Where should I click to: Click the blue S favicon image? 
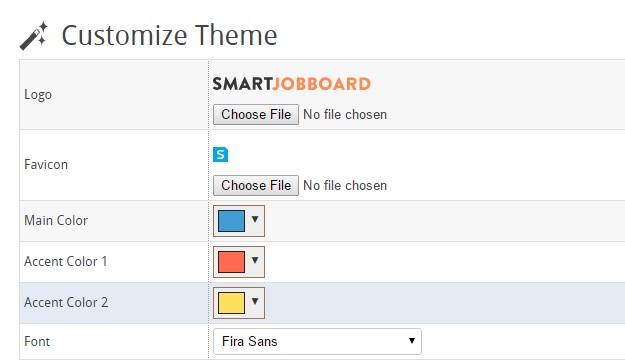tap(220, 155)
